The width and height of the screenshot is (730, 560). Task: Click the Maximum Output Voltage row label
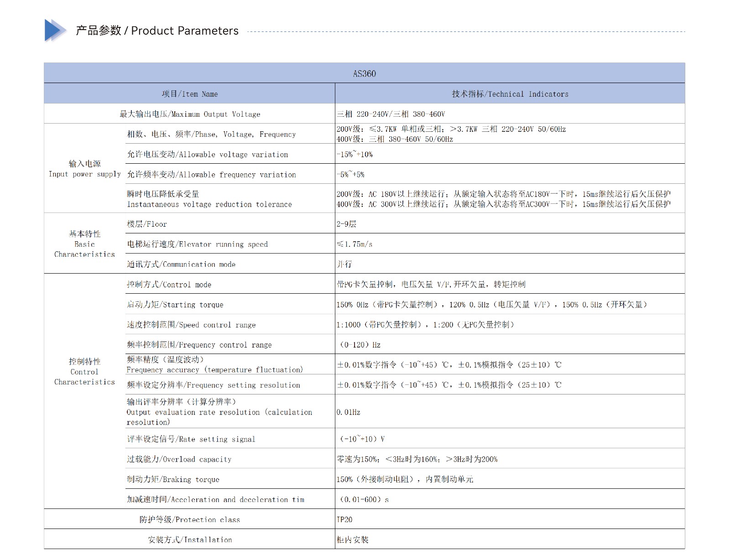coord(190,114)
